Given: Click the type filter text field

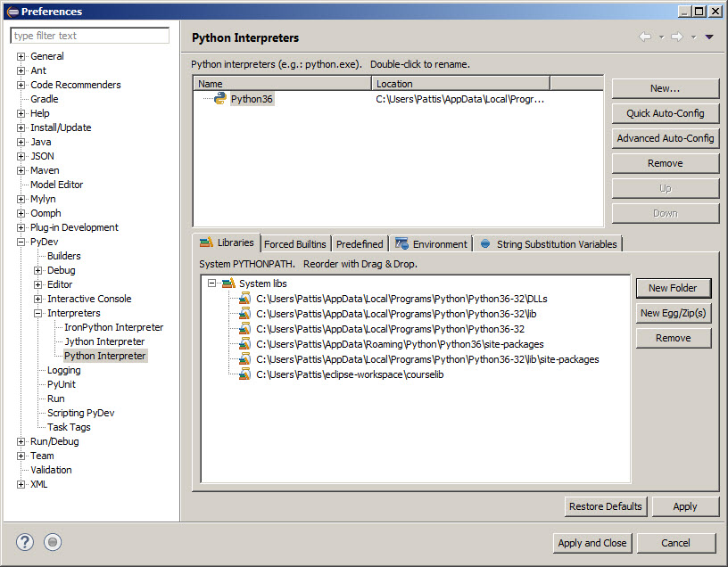Looking at the screenshot, I should 90,36.
